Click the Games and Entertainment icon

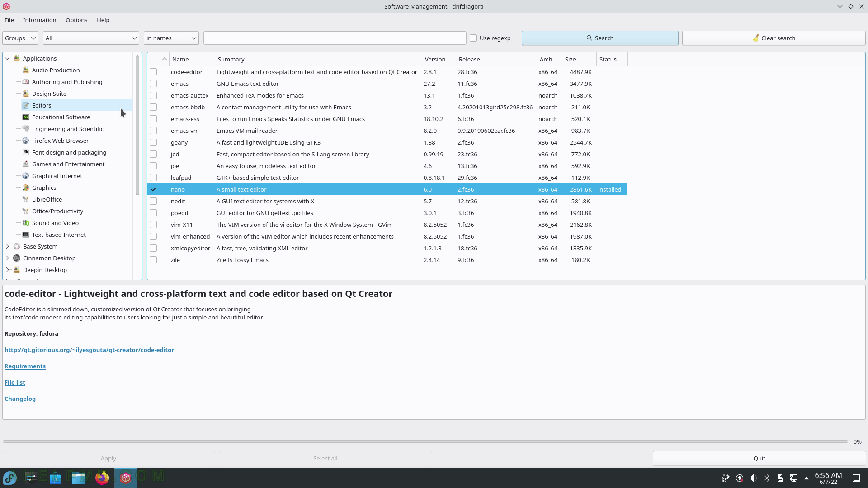pos(26,164)
